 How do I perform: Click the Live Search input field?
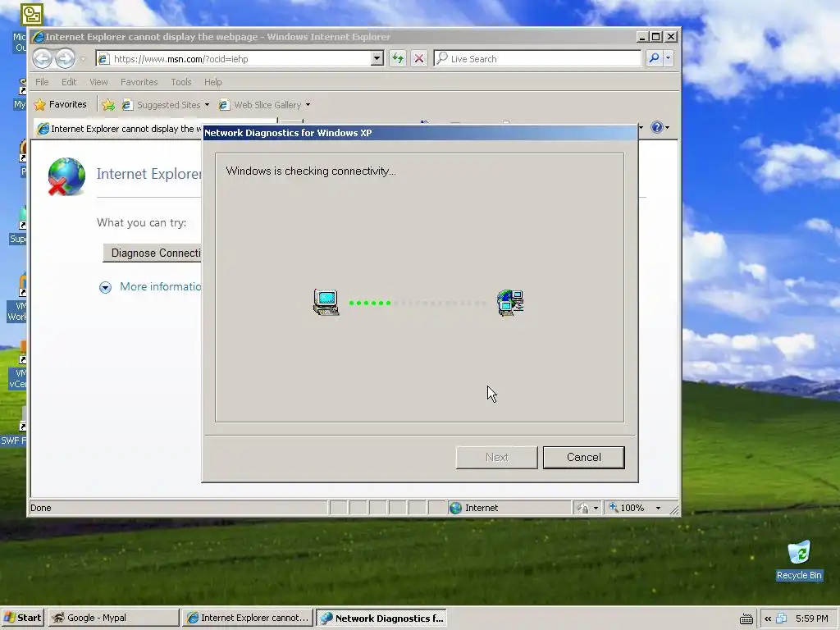[x=537, y=58]
